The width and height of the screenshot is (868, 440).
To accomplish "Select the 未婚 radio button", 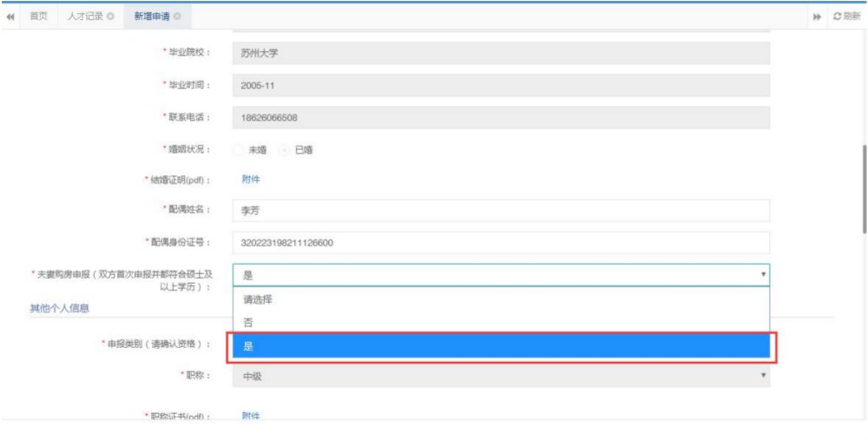I will tap(239, 149).
